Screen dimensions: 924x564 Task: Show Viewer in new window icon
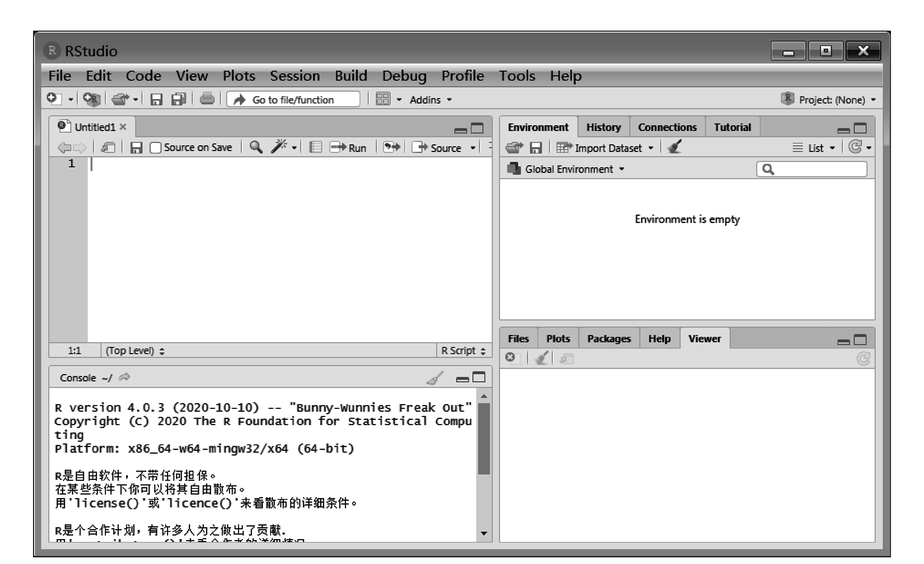pyautogui.click(x=567, y=359)
